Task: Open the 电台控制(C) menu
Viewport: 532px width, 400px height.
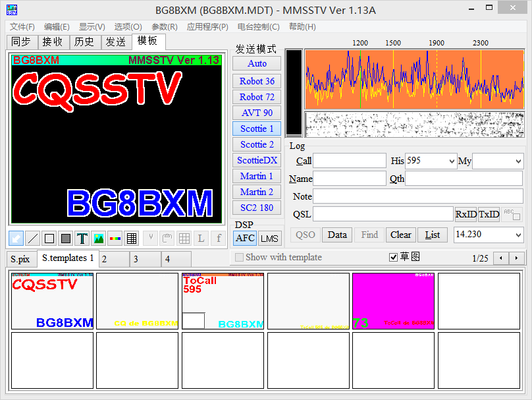Action: click(258, 27)
